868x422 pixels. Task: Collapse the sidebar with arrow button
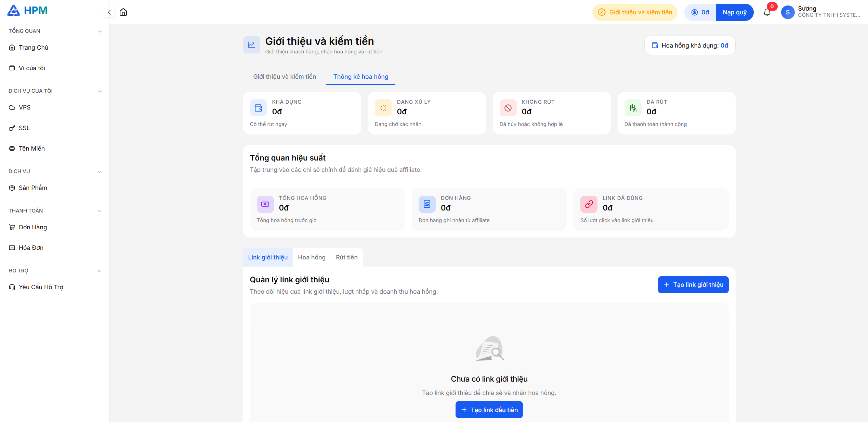coord(109,12)
